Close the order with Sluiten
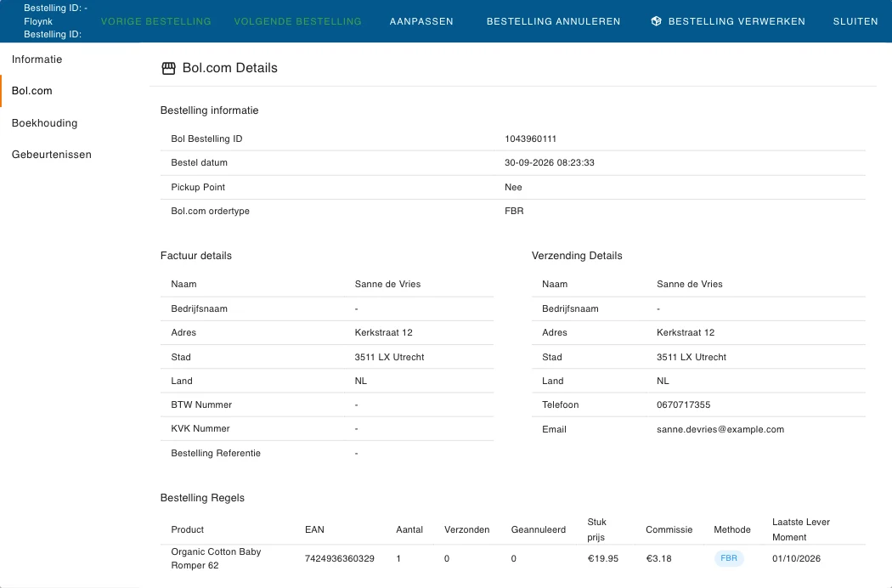Screen dimensions: 892x588 (855, 21)
